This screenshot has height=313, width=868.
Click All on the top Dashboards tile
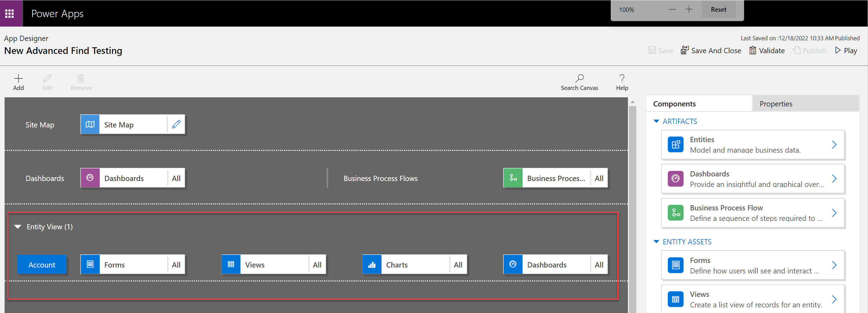(x=176, y=178)
